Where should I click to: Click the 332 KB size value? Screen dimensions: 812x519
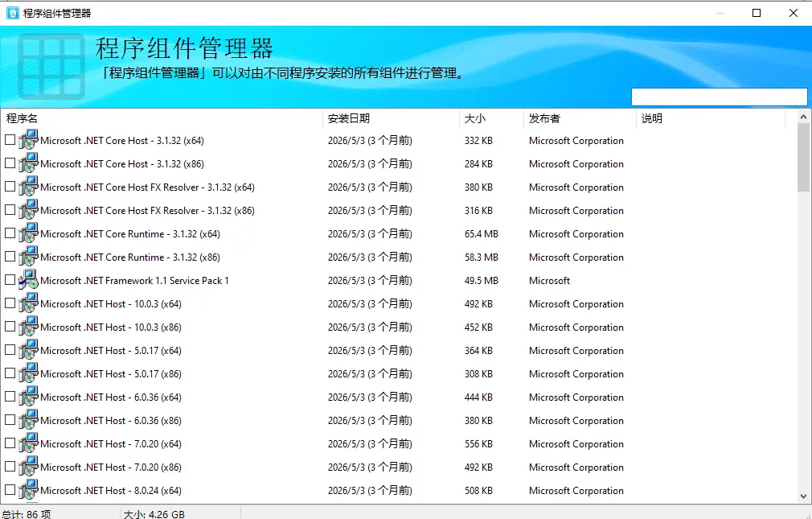tap(478, 141)
